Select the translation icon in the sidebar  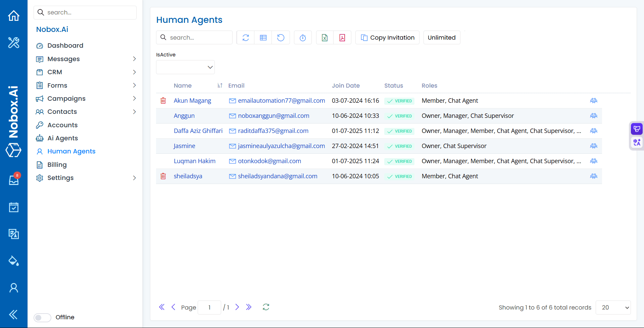(13, 234)
